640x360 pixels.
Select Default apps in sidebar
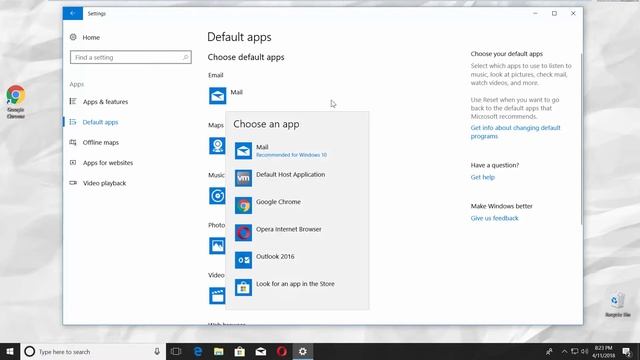[x=94, y=122]
